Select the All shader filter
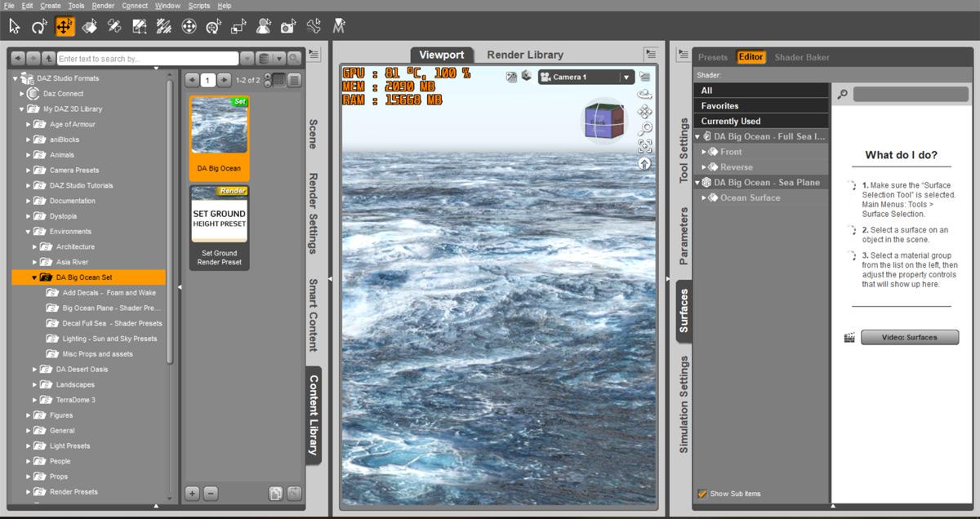This screenshot has width=980, height=519. pyautogui.click(x=761, y=91)
